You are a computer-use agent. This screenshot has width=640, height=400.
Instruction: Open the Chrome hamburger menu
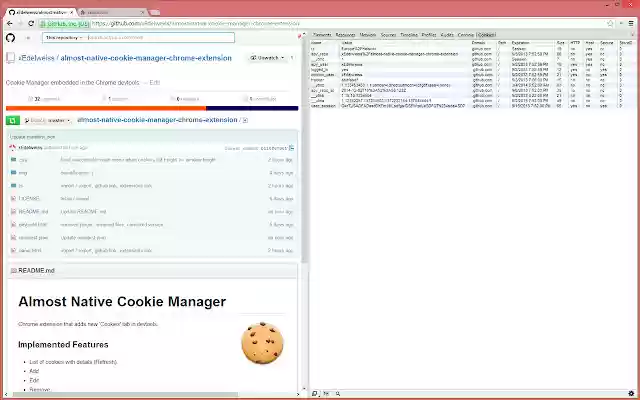coord(631,24)
